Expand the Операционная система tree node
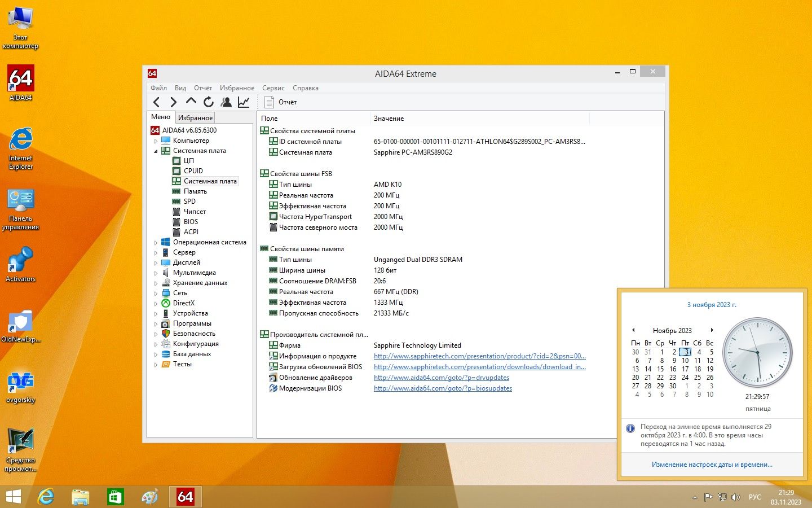 156,243
